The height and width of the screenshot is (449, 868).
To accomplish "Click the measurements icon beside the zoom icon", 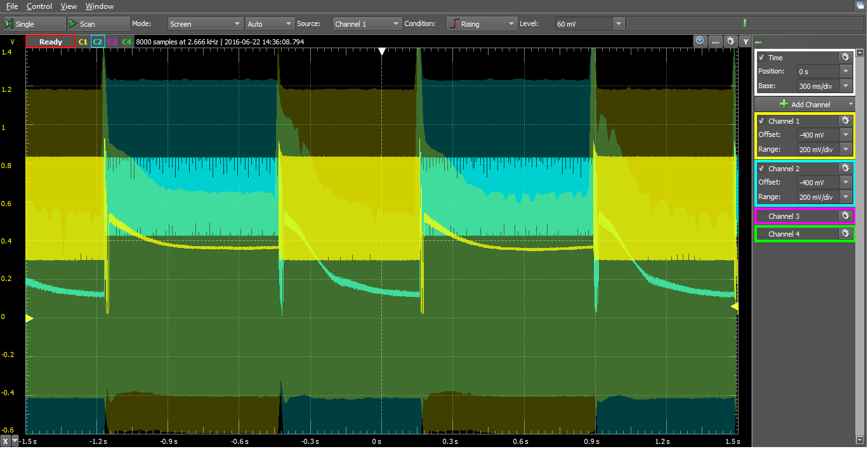I will coord(716,41).
